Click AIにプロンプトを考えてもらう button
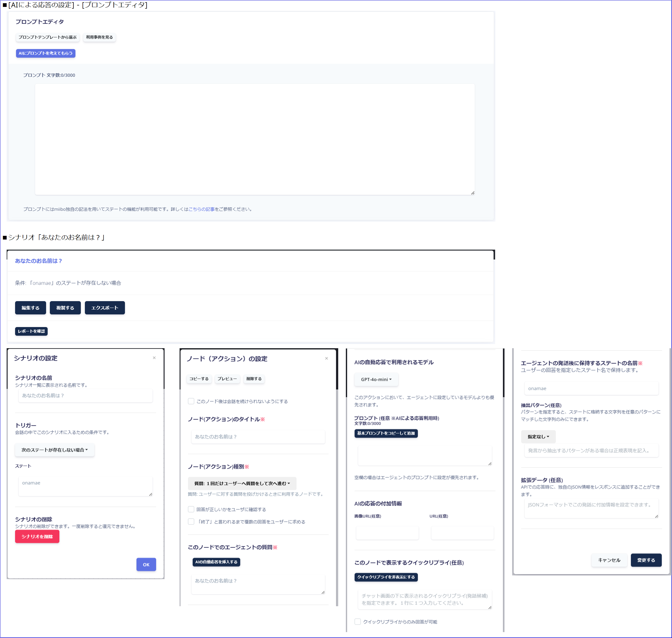The width and height of the screenshot is (672, 638). click(46, 53)
